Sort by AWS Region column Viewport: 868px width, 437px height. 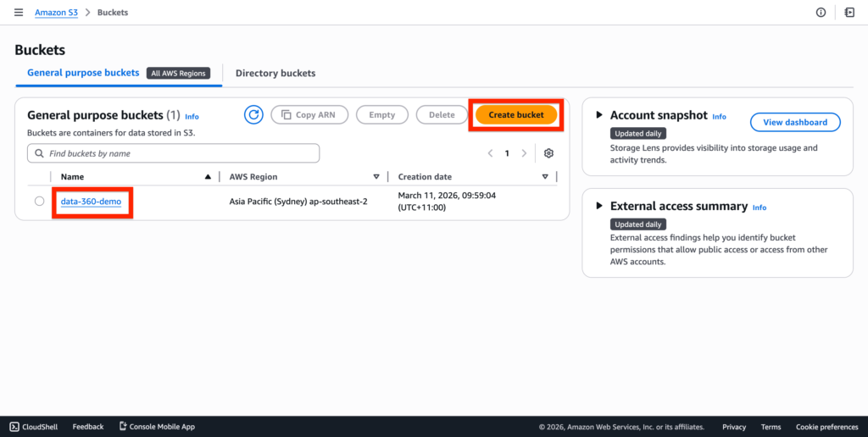(x=376, y=177)
